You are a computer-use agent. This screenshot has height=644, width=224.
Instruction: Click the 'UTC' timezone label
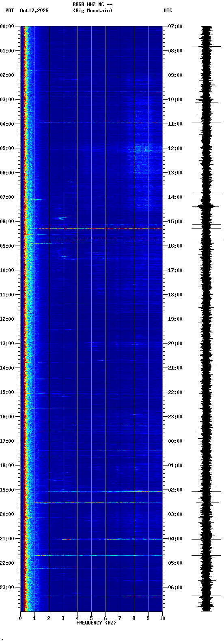(x=168, y=11)
